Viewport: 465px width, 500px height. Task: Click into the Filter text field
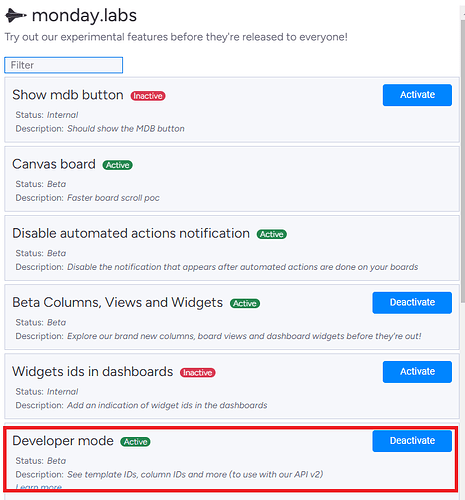(x=63, y=65)
